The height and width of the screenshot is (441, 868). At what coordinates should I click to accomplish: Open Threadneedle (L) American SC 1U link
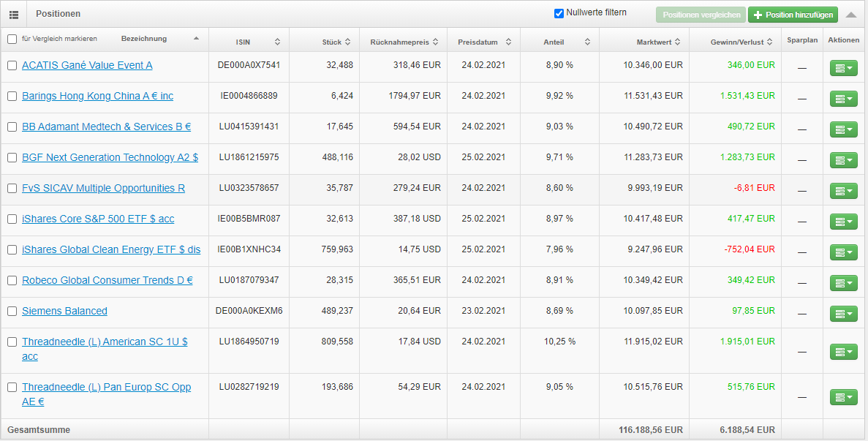(x=105, y=349)
